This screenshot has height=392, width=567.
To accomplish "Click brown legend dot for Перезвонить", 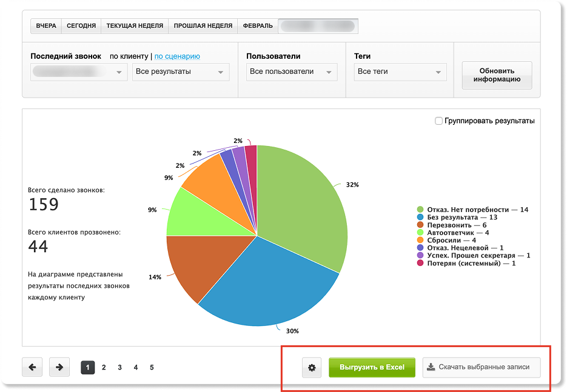I will [x=420, y=225].
